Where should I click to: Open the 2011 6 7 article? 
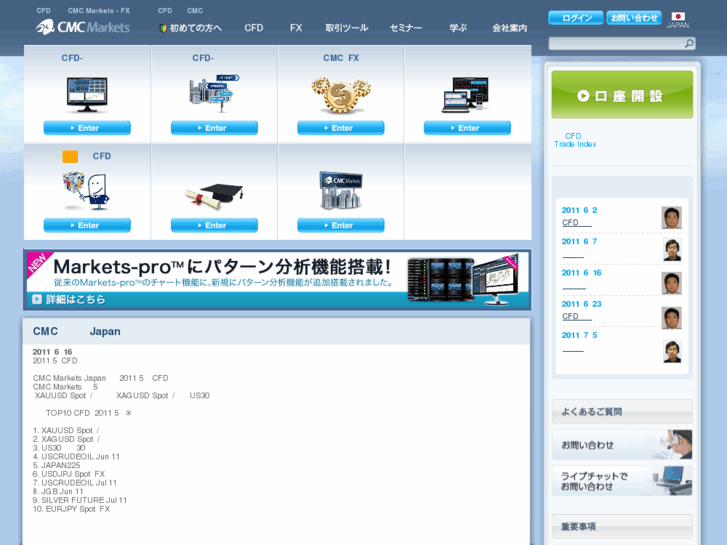(x=573, y=254)
